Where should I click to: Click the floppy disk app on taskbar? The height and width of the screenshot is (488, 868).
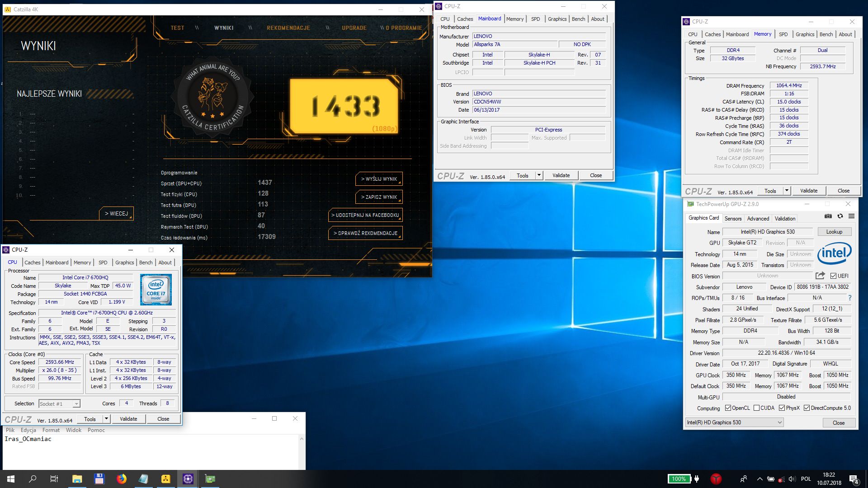pyautogui.click(x=99, y=479)
